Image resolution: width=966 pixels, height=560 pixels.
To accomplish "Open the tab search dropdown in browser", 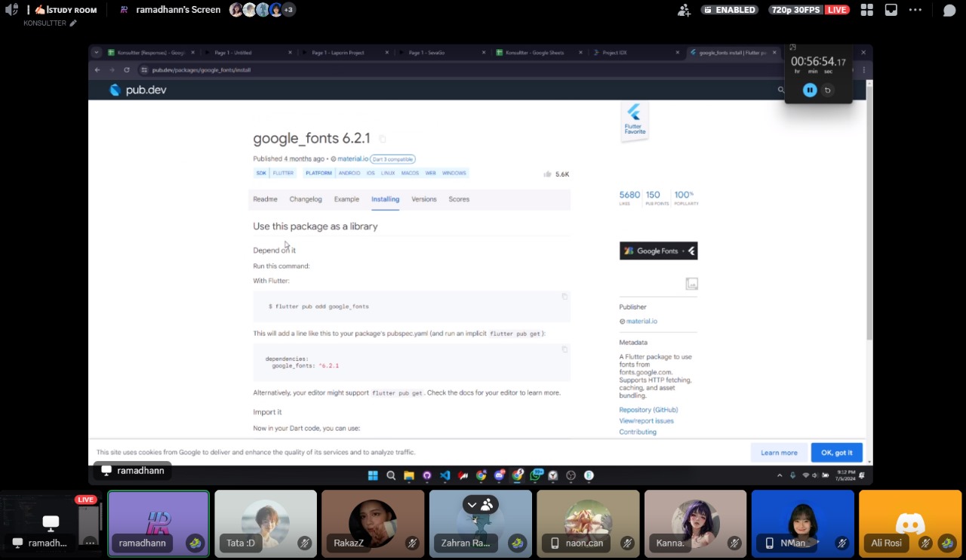I will [96, 52].
